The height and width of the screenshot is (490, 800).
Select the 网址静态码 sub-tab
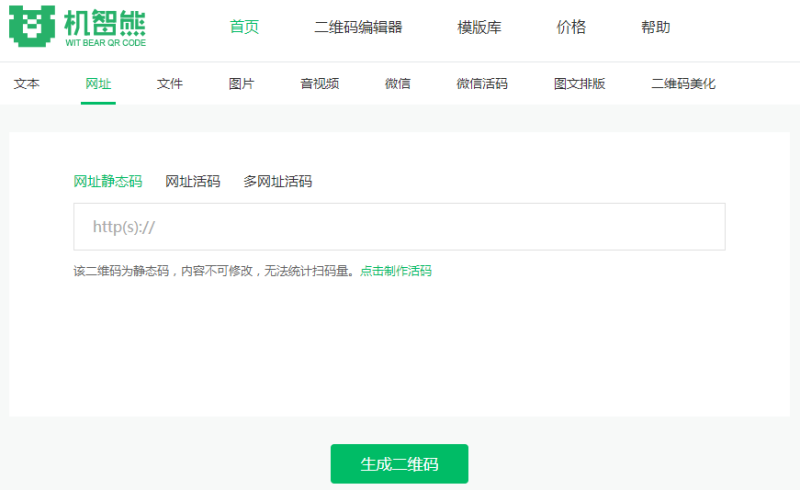coord(108,181)
